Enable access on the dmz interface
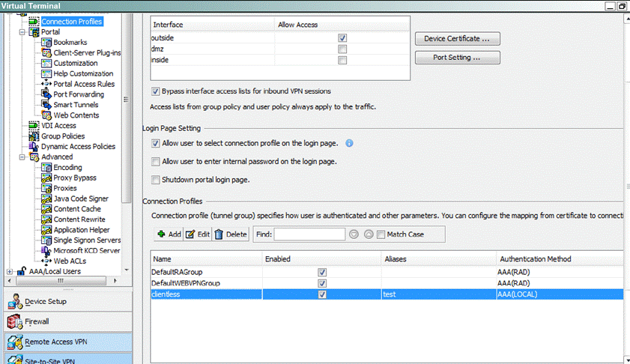This screenshot has height=364, width=630. pyautogui.click(x=342, y=49)
